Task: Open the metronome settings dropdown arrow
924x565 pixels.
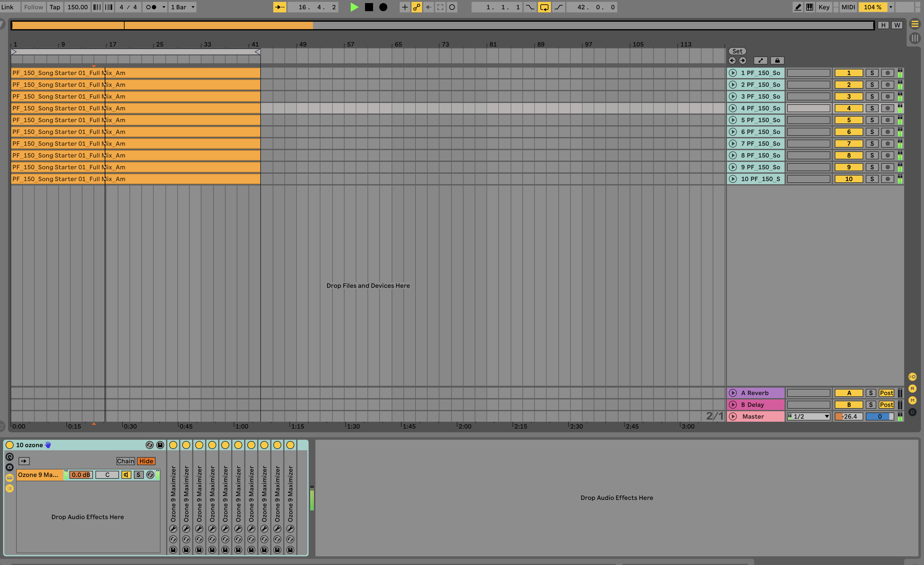Action: [x=164, y=7]
